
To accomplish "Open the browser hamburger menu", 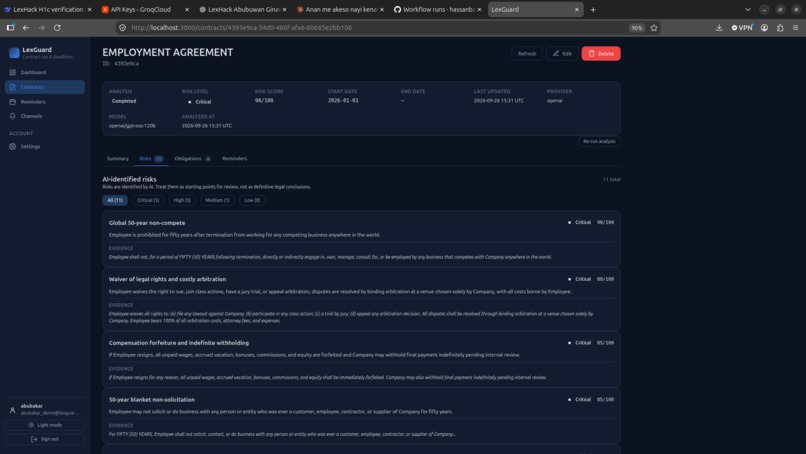I will click(x=795, y=28).
